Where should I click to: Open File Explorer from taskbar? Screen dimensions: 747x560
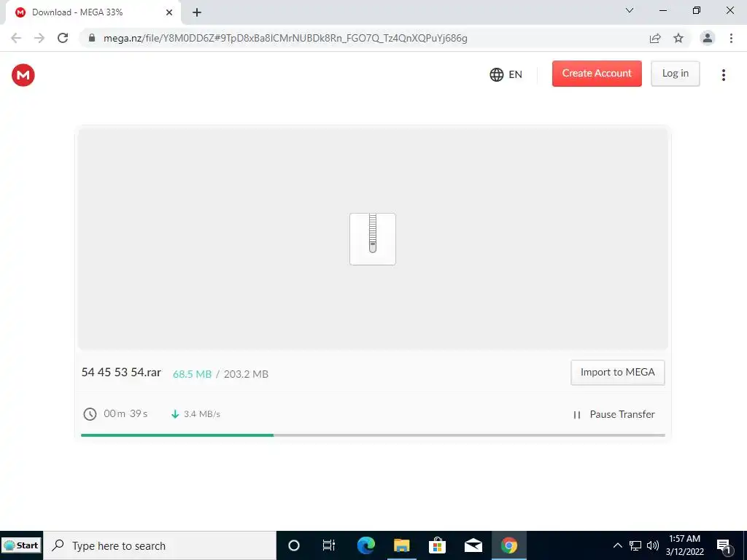402,545
